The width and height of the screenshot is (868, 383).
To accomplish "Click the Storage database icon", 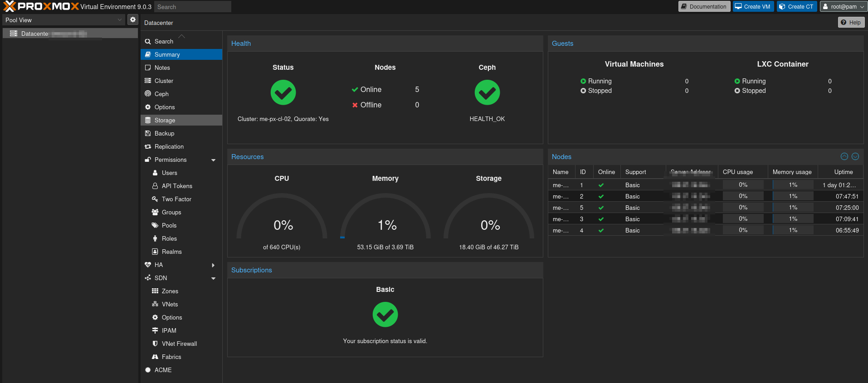I will click(x=148, y=120).
